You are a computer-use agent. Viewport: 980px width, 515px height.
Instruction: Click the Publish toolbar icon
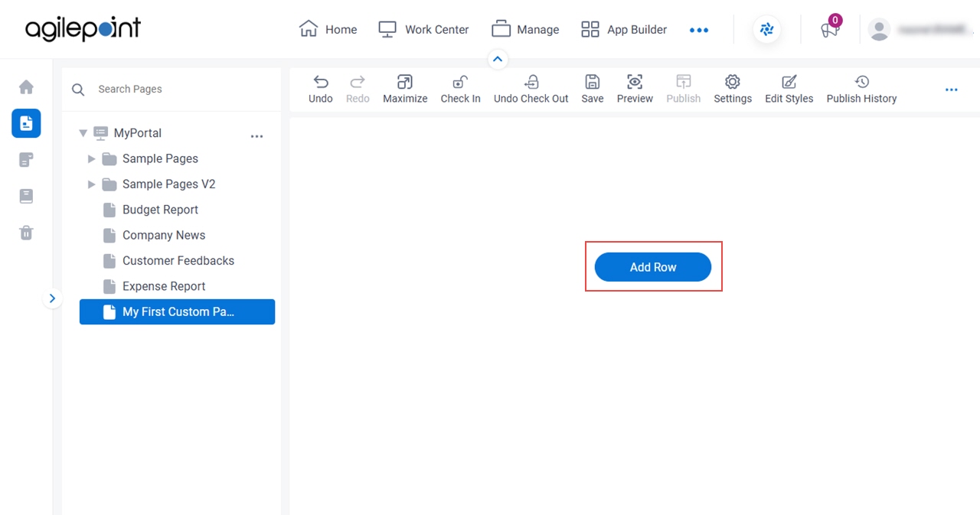pos(684,82)
